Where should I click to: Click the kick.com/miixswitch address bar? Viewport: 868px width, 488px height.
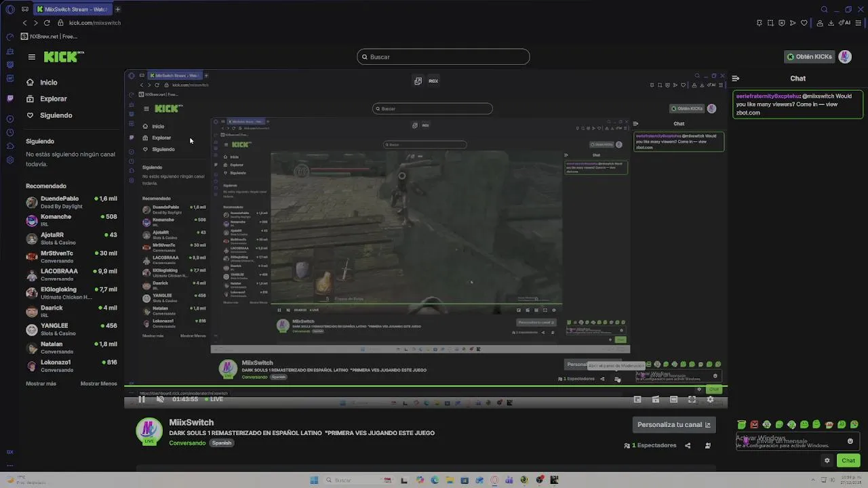point(95,23)
